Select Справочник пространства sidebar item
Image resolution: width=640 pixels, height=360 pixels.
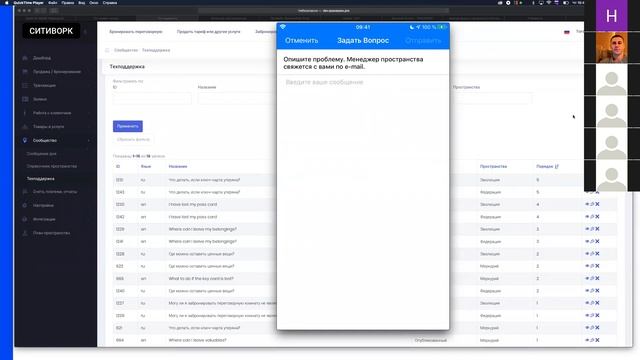pyautogui.click(x=52, y=166)
